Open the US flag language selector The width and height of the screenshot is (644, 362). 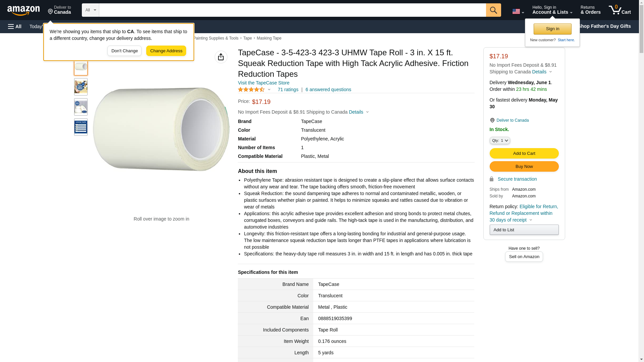click(518, 11)
